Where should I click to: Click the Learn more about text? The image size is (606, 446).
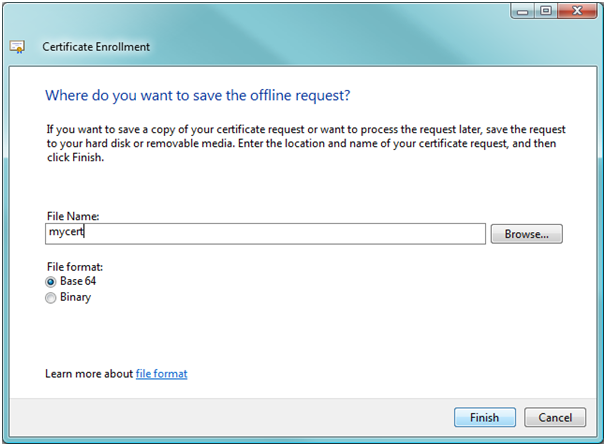tap(89, 374)
